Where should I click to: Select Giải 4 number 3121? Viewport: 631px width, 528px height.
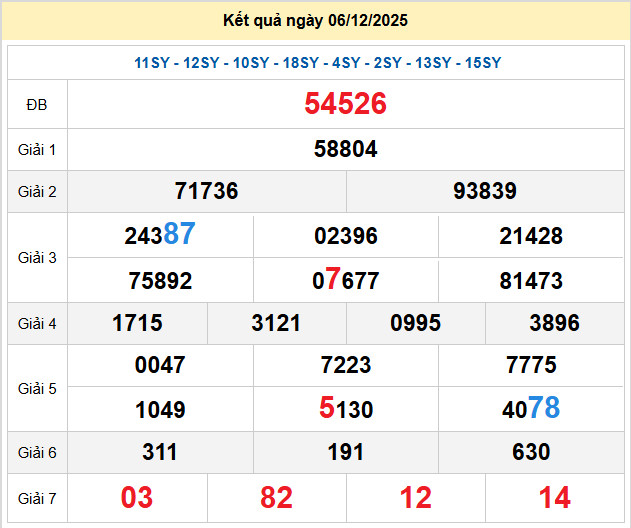[x=276, y=323]
